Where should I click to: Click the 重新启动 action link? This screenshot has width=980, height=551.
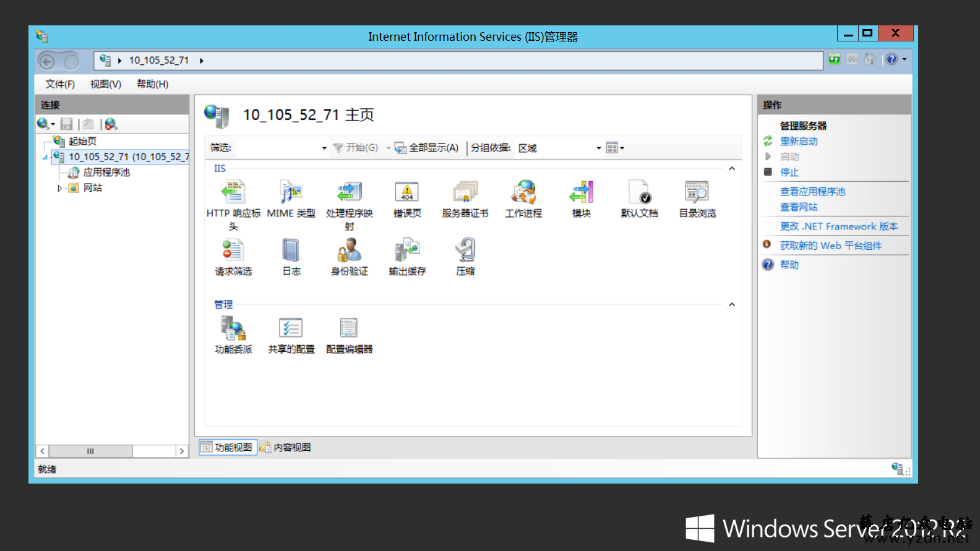[799, 142]
